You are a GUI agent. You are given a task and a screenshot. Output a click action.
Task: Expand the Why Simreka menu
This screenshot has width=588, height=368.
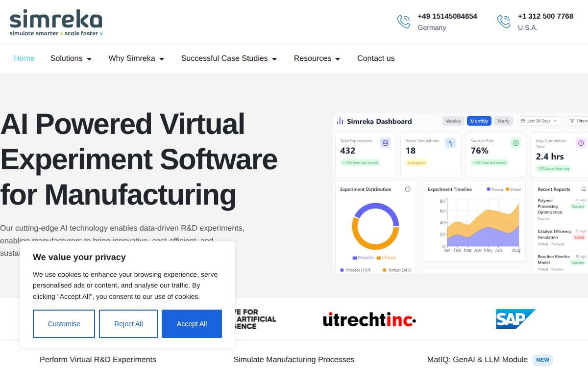pyautogui.click(x=136, y=58)
